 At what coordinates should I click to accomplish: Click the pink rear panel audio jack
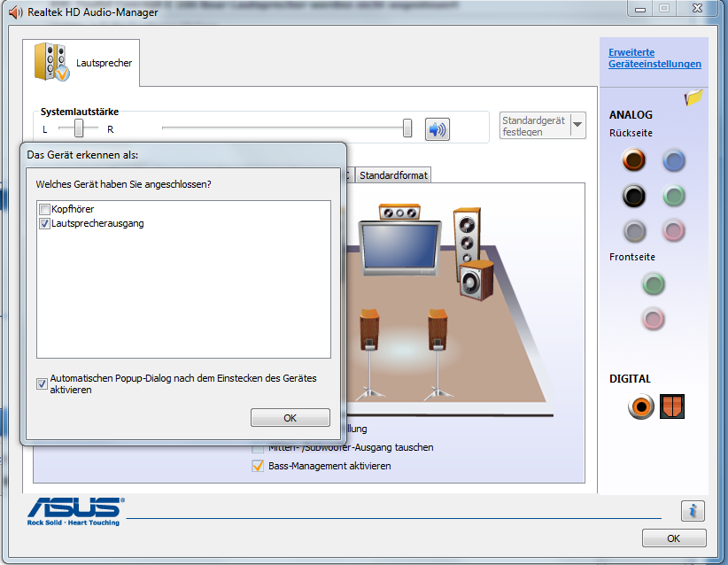tap(674, 230)
